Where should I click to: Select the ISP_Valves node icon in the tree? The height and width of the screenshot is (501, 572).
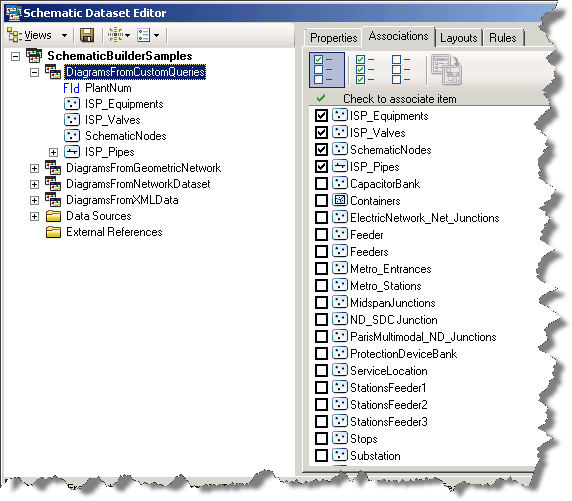coord(72,120)
